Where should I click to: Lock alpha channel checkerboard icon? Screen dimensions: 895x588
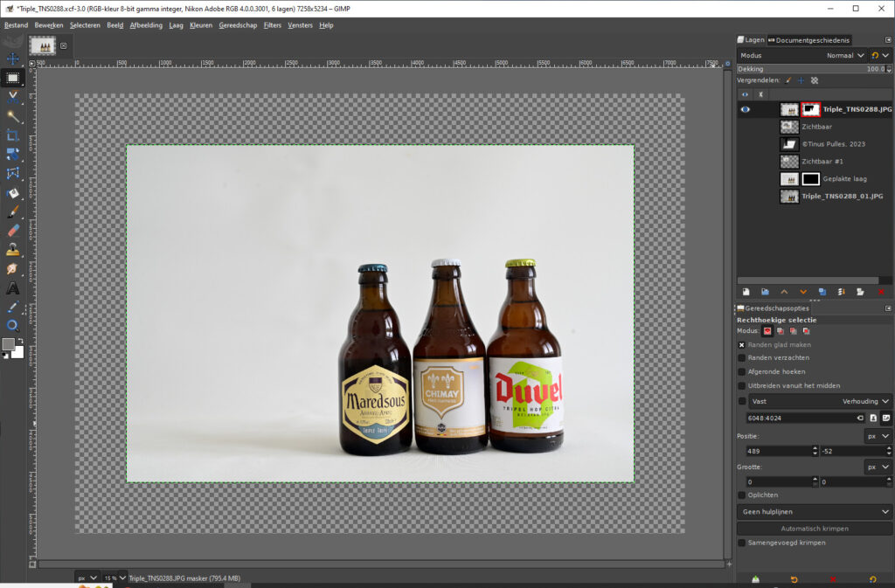coord(815,80)
